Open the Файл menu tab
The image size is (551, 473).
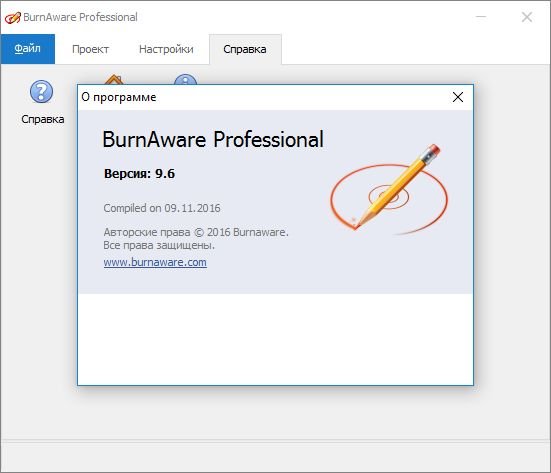[x=28, y=49]
